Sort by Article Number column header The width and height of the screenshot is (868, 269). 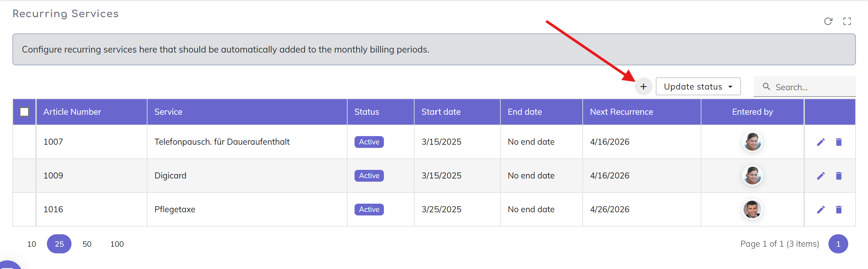click(72, 112)
